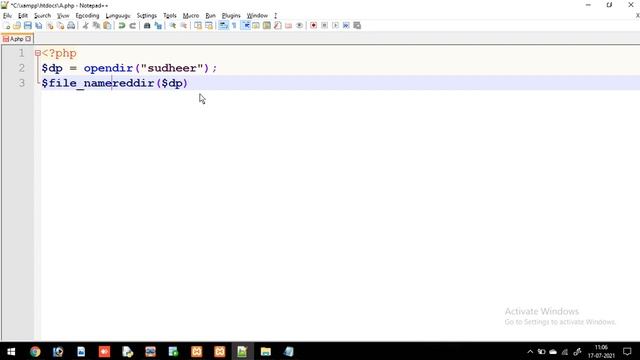The width and height of the screenshot is (640, 360).
Task: Click the <?php opening tag on line 1
Action: (59, 53)
